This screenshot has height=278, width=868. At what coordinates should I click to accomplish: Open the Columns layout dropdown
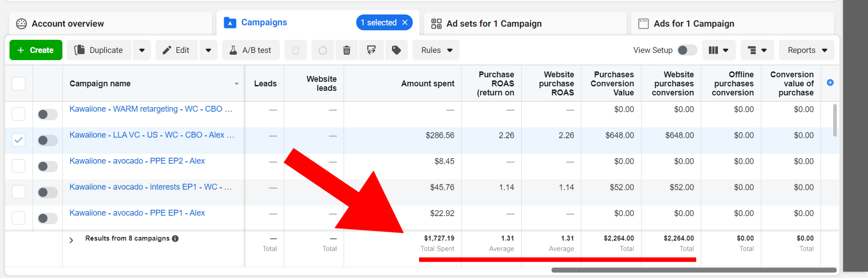click(x=718, y=50)
